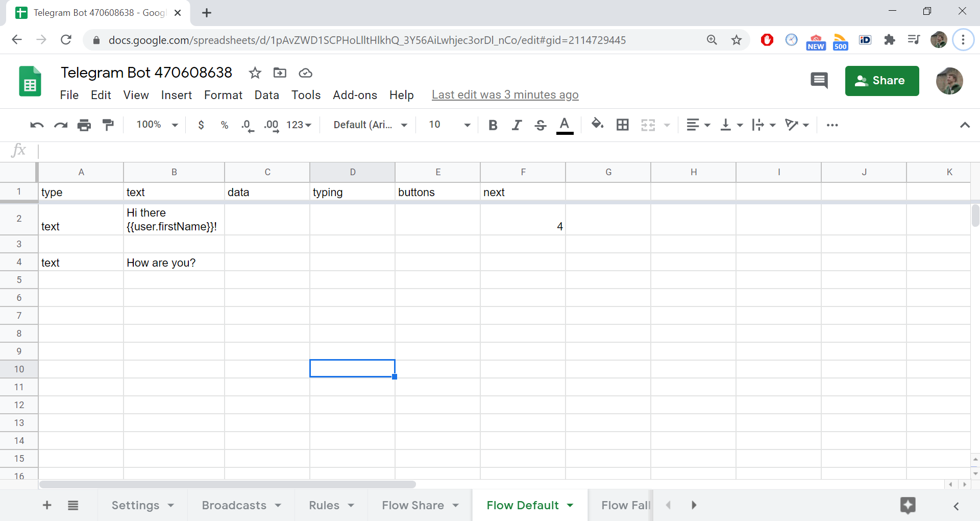Show the side panel chevron
The width and height of the screenshot is (980, 521).
pyautogui.click(x=956, y=506)
